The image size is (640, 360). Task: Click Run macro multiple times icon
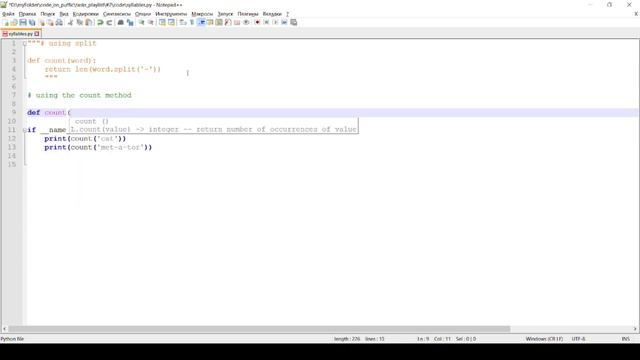(284, 22)
